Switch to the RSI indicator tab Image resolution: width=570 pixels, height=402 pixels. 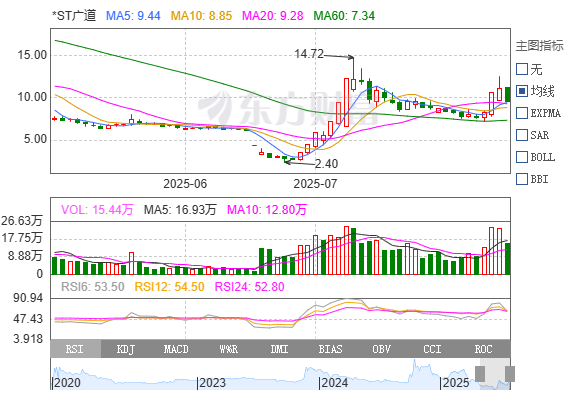point(76,349)
